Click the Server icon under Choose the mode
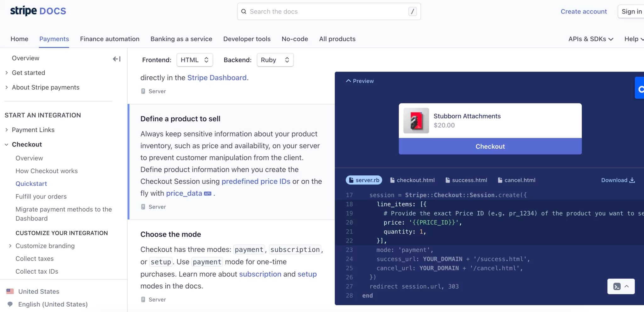This screenshot has width=644, height=312. [143, 299]
